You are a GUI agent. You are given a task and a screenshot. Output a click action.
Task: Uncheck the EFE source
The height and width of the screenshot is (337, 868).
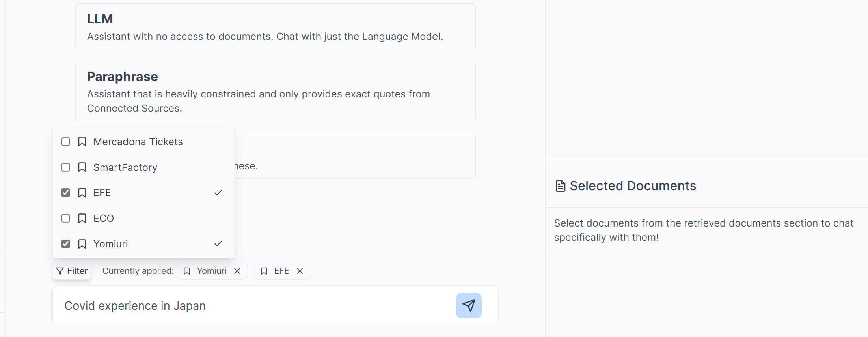tap(65, 193)
